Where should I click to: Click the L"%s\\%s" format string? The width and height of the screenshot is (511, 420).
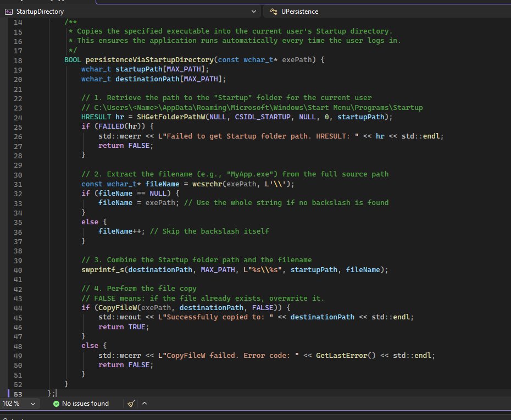pyautogui.click(x=263, y=270)
